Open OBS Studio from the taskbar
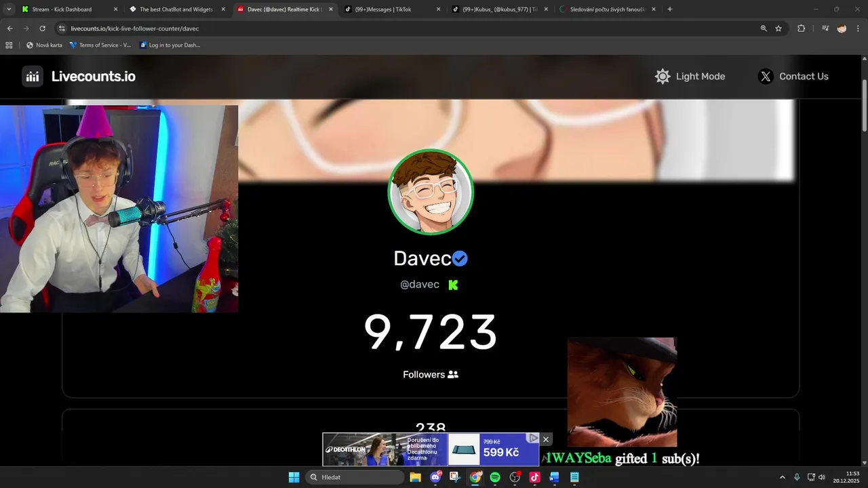Viewport: 868px width, 488px height. tap(515, 477)
